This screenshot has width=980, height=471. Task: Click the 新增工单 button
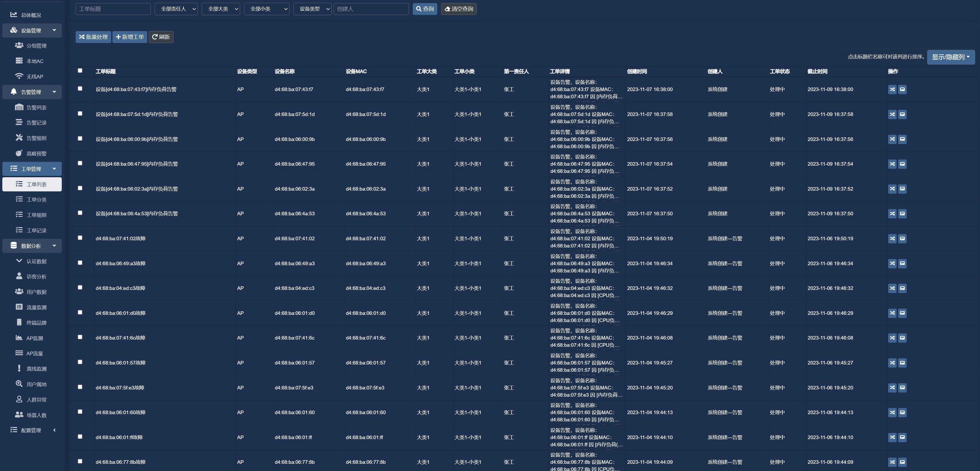[130, 37]
